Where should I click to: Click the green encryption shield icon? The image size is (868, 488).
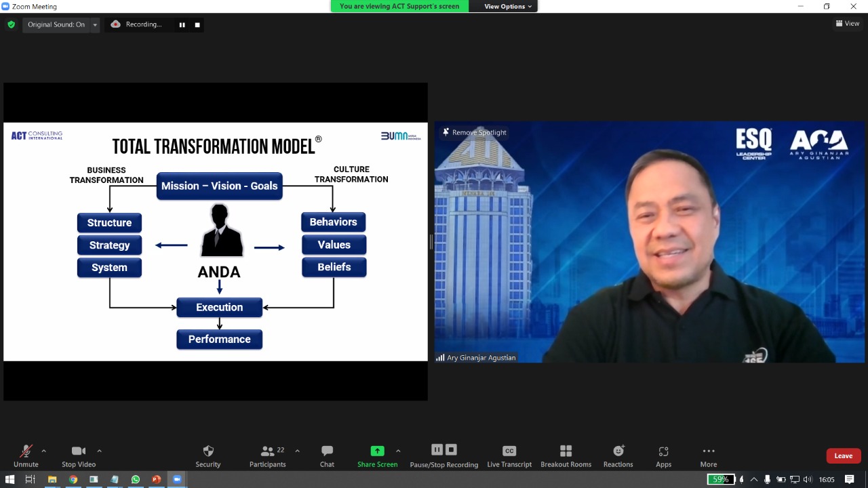pos(11,24)
